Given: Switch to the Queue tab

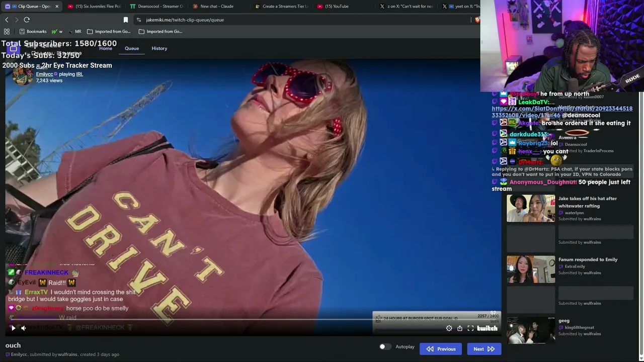Looking at the screenshot, I should pyautogui.click(x=132, y=48).
